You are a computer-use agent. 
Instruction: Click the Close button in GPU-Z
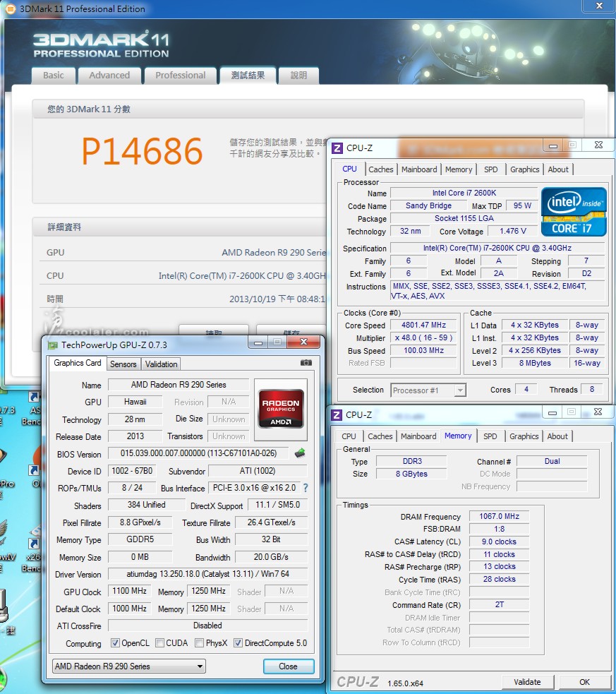289,666
